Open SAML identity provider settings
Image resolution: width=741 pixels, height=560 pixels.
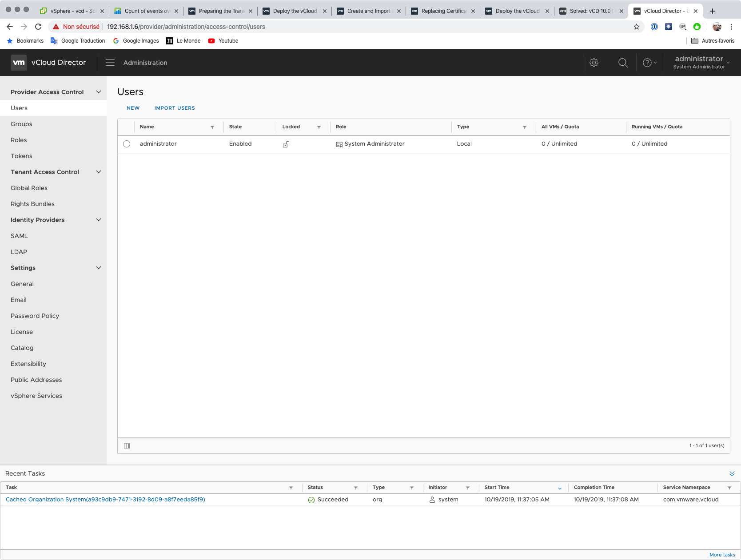click(19, 236)
